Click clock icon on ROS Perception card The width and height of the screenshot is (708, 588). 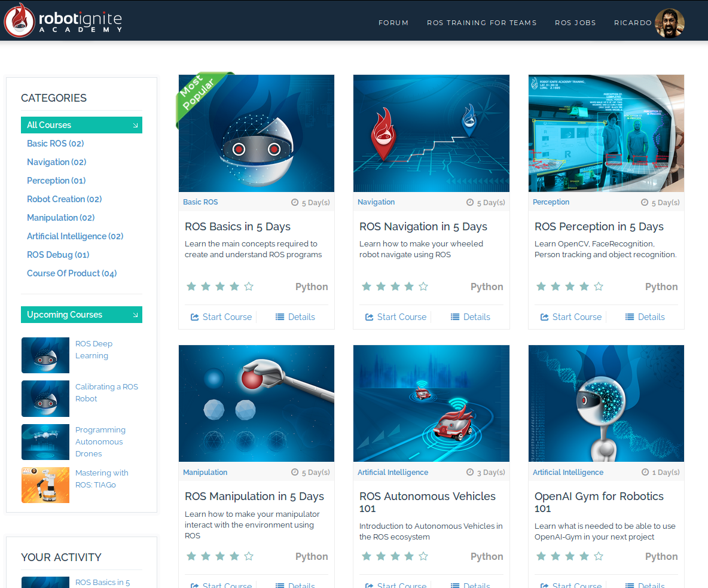click(645, 202)
